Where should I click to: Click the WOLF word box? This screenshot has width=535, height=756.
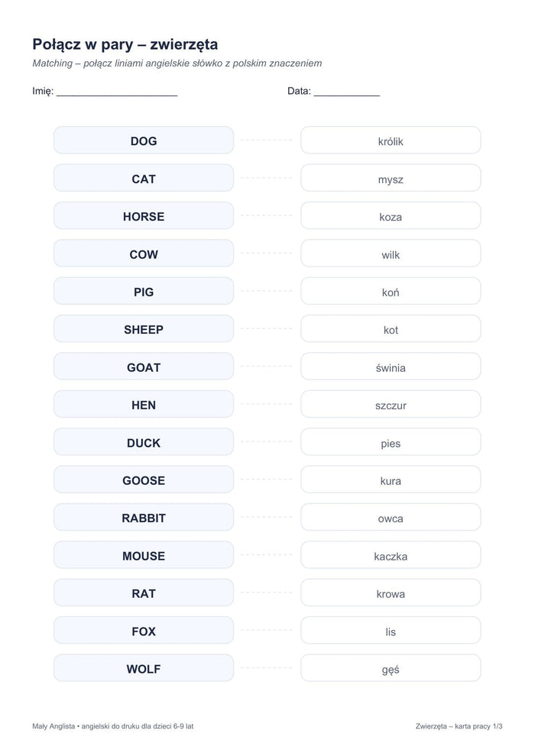point(144,668)
